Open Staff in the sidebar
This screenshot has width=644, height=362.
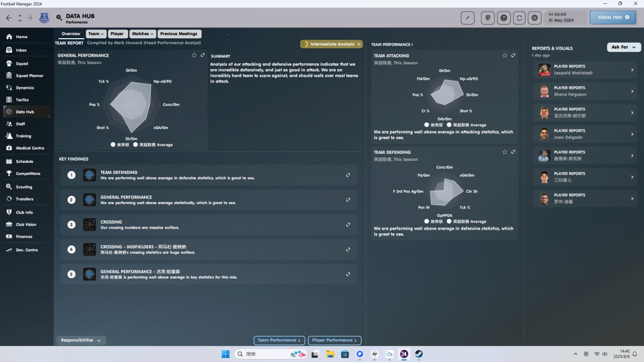[27, 124]
